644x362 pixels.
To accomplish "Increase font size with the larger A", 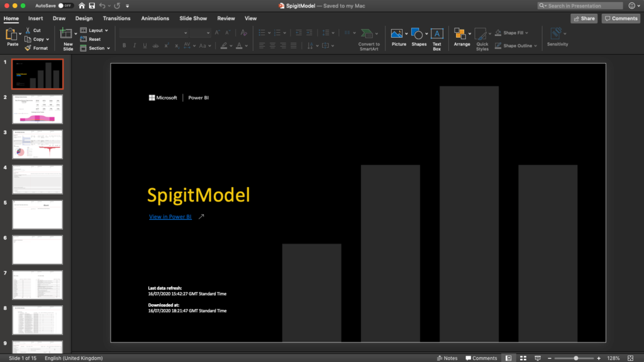I will point(217,33).
